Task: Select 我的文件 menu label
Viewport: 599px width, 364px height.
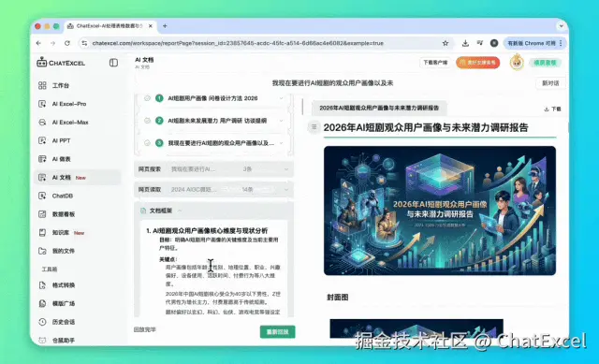Action: coord(64,251)
